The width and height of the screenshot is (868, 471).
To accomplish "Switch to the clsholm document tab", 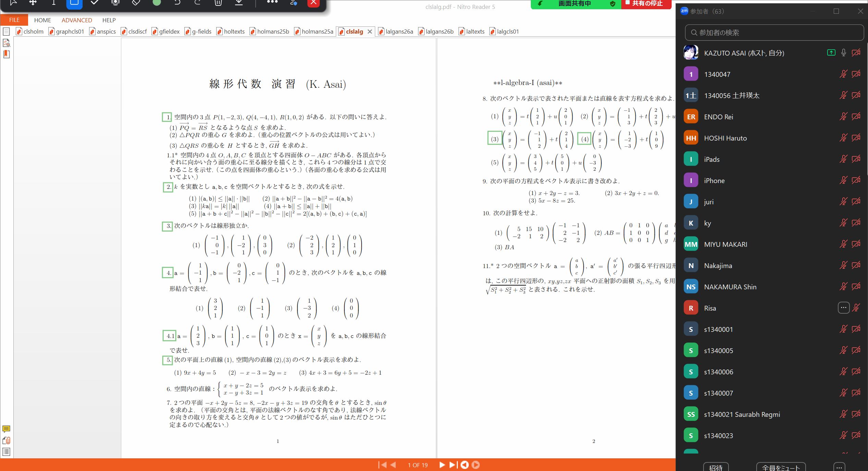I will 30,32.
